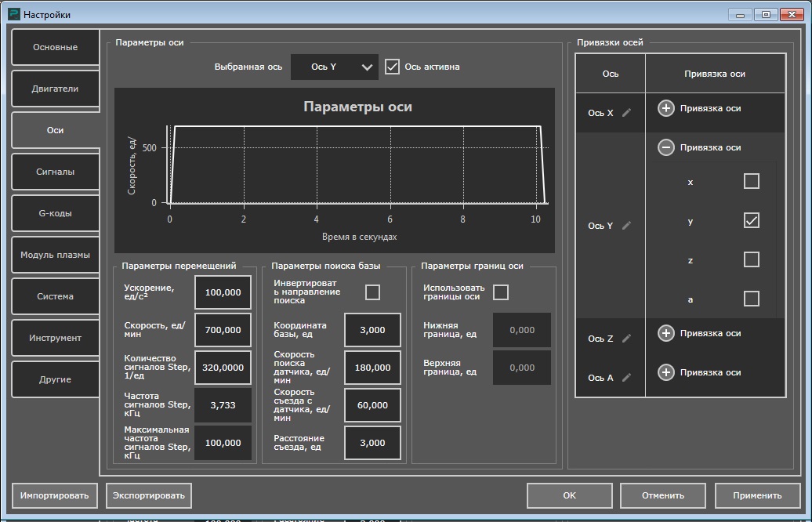Toggle the Ось активна checkbox
This screenshot has height=522, width=812.
pos(393,67)
